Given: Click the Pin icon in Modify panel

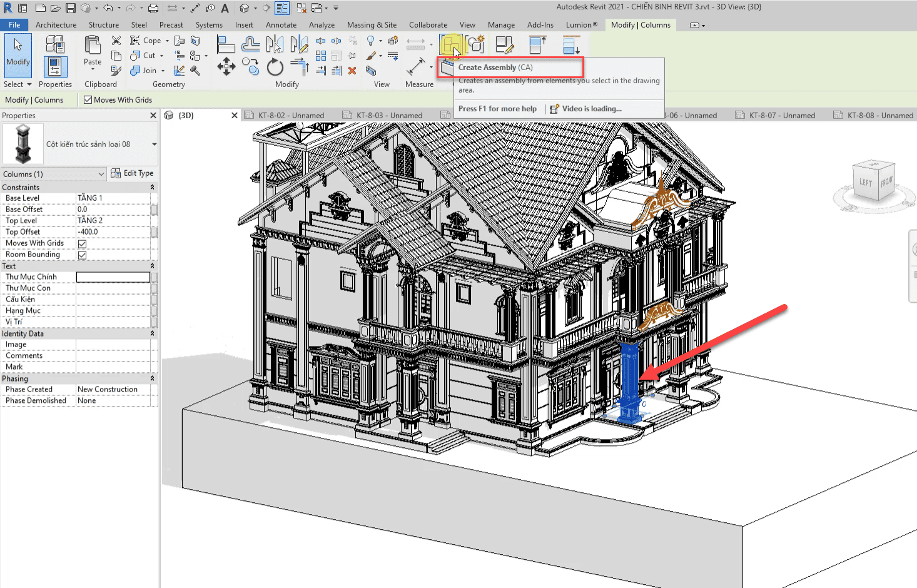Looking at the screenshot, I should pyautogui.click(x=352, y=56).
